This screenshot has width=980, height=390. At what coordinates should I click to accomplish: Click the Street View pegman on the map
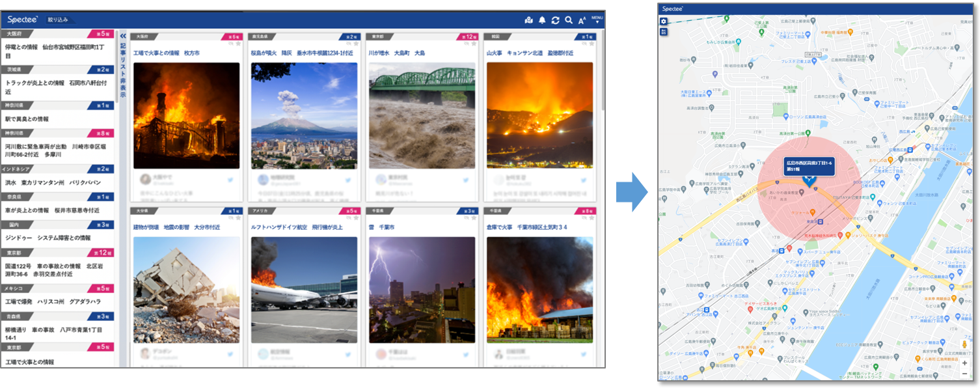pyautogui.click(x=964, y=344)
